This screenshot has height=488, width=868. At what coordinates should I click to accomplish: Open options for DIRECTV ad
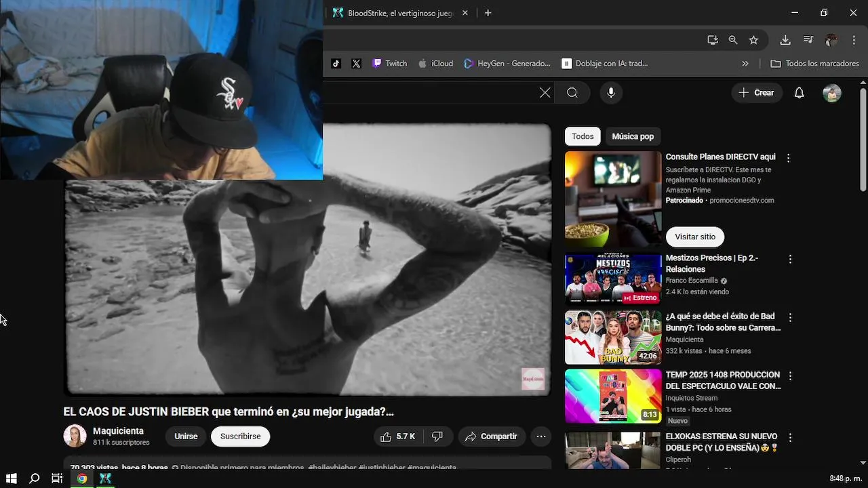788,158
